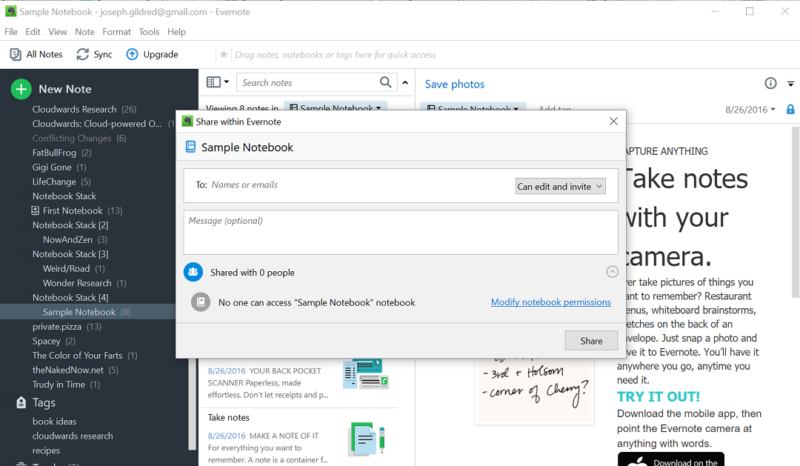Select the recipes tag

[46, 450]
